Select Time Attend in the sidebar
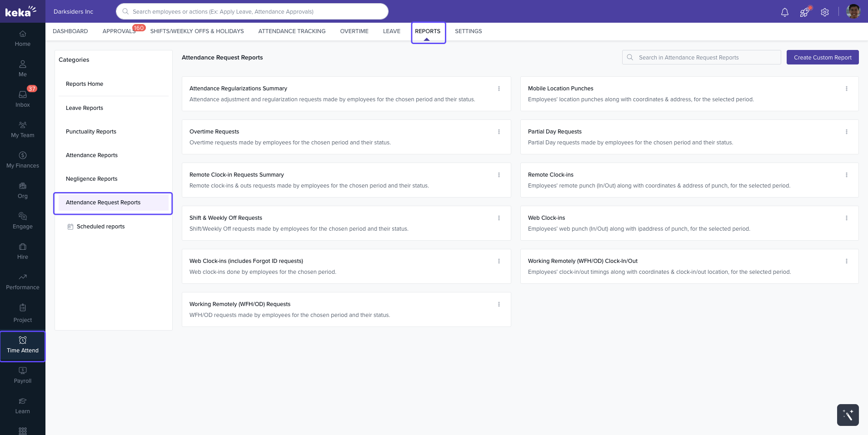The image size is (868, 435). [x=22, y=346]
